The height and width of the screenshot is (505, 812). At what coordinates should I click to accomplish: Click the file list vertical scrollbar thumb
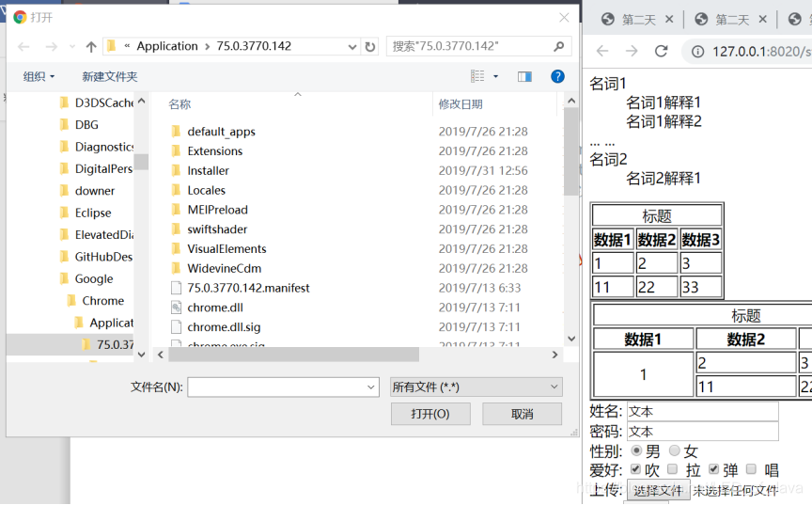[571, 151]
